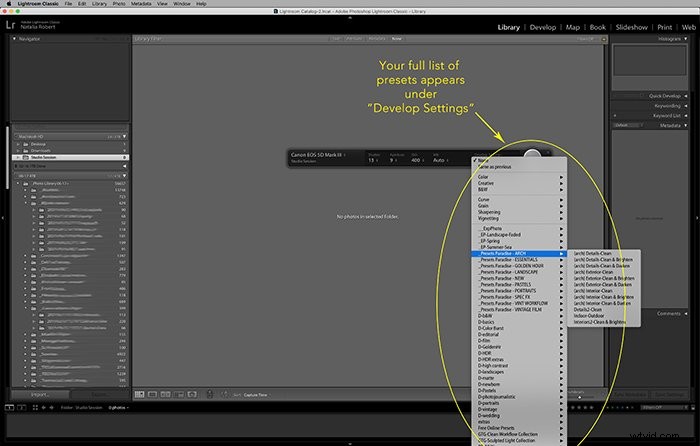Select Text in Library Filter bar

(x=336, y=39)
